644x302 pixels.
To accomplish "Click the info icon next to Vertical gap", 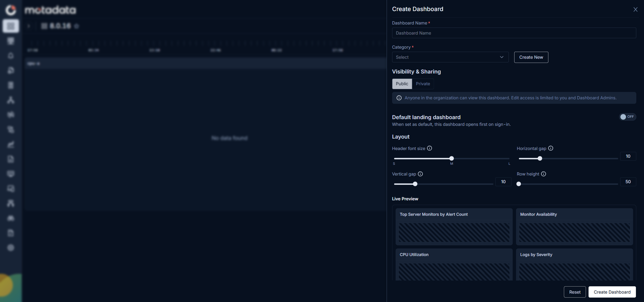I will tap(420, 174).
